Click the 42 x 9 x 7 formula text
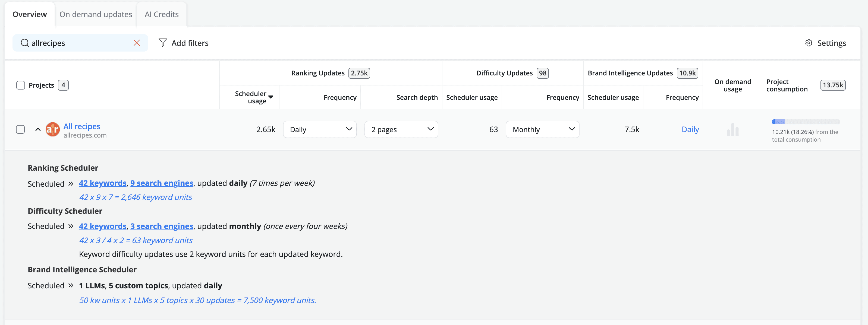Viewport: 868px width, 325px height. (x=136, y=197)
